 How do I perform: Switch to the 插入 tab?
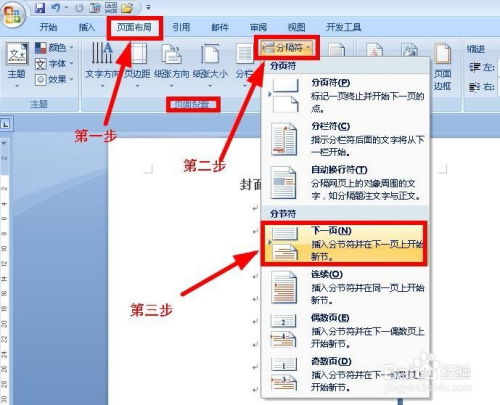click(87, 27)
